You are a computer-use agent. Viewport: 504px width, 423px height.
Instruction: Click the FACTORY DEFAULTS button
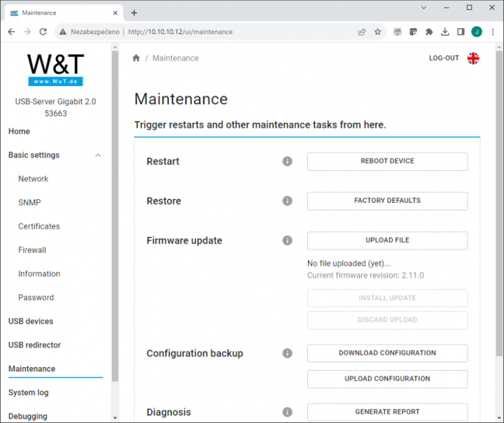pos(387,201)
